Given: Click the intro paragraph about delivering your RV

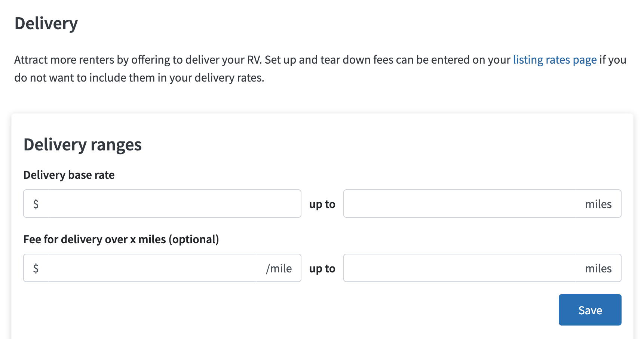Looking at the screenshot, I should 262,68.
